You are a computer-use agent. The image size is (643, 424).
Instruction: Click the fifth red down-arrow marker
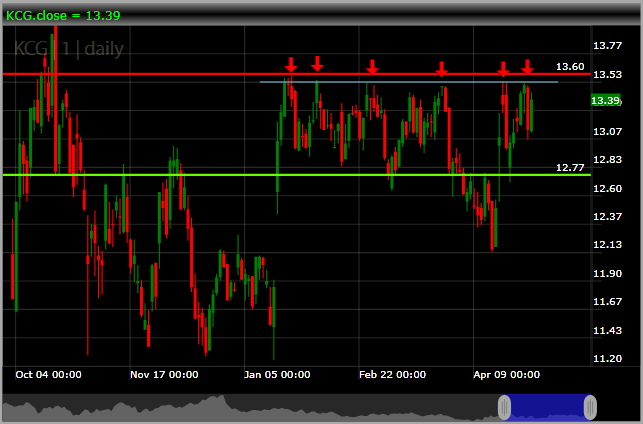click(x=503, y=69)
